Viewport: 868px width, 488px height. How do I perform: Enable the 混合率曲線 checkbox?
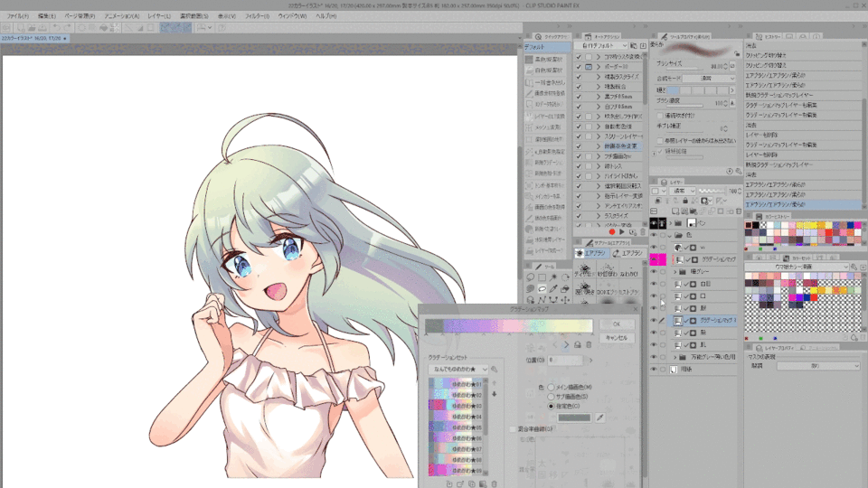pos(514,429)
